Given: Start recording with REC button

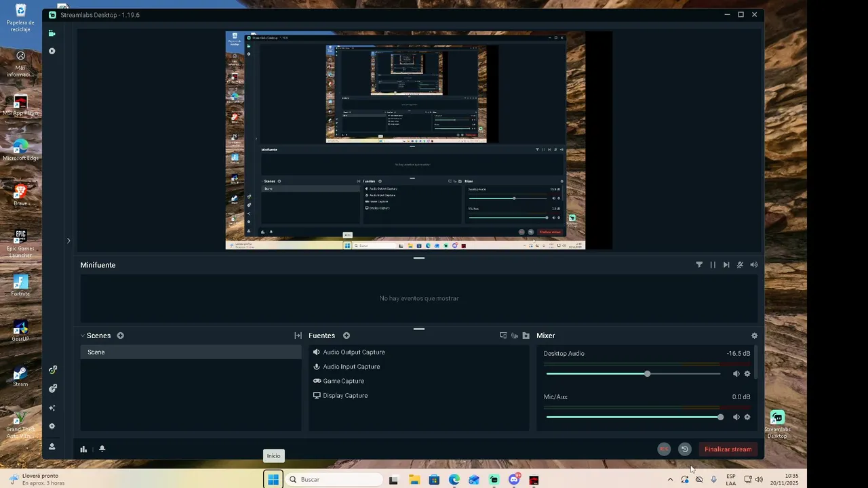Looking at the screenshot, I should [x=664, y=449].
